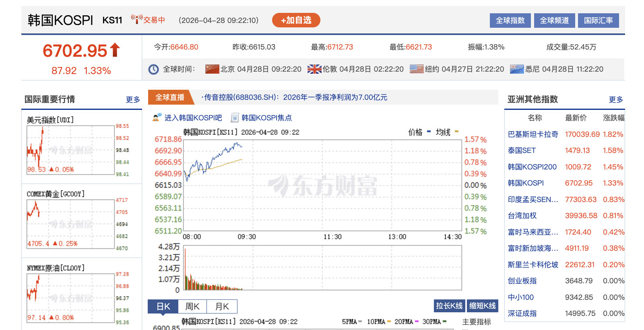Click the UK flag beside 伦敦 time
The image size is (644, 330).
click(314, 69)
